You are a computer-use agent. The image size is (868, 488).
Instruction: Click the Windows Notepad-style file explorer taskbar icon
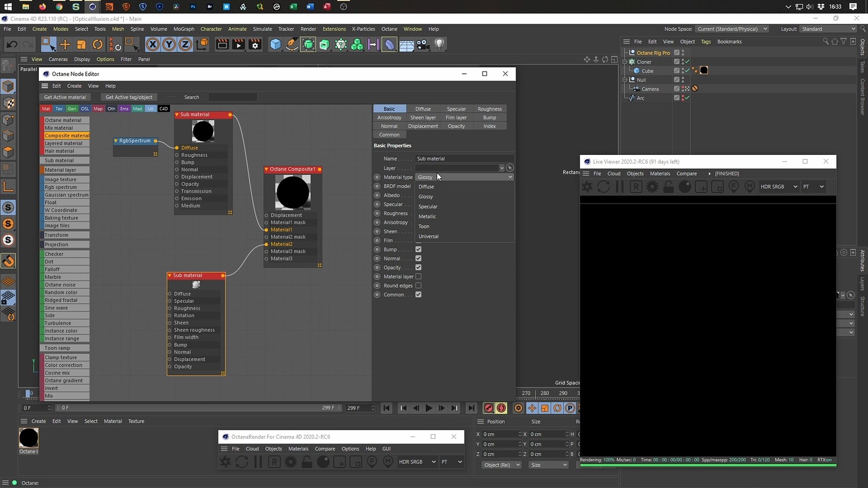[25, 6]
